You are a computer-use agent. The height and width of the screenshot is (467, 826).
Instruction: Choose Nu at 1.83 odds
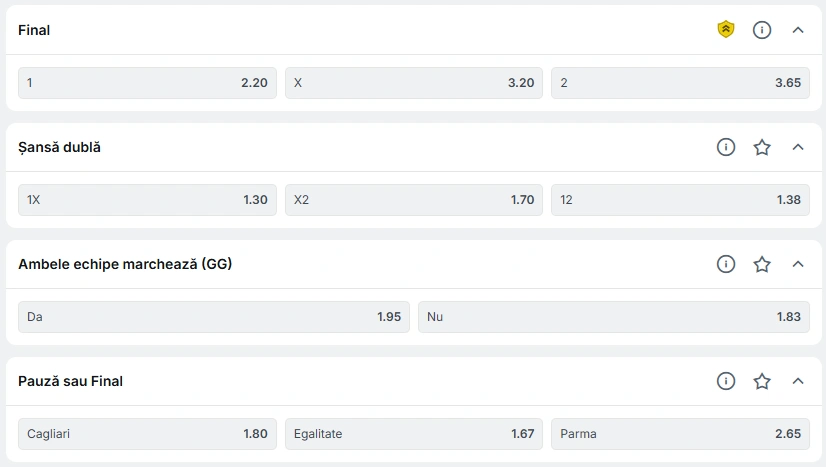point(614,316)
